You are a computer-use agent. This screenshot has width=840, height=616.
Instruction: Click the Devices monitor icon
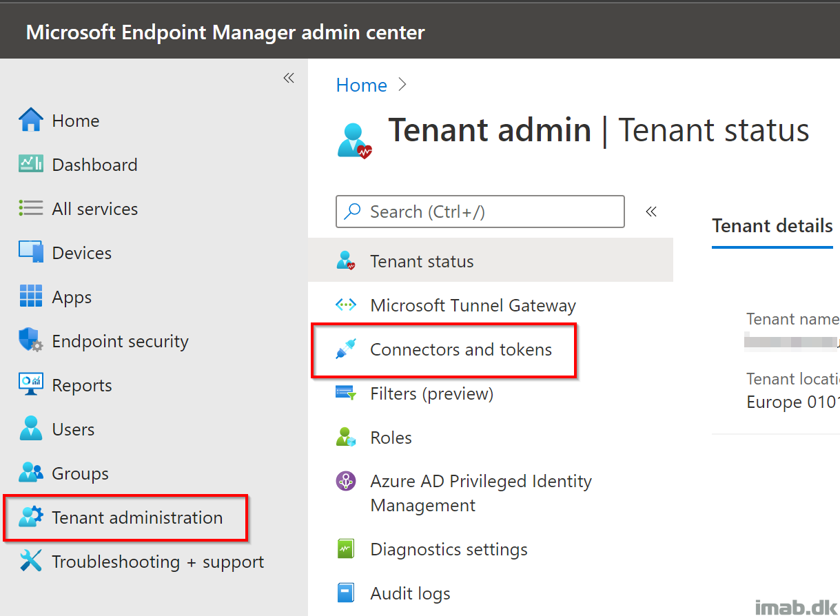31,252
